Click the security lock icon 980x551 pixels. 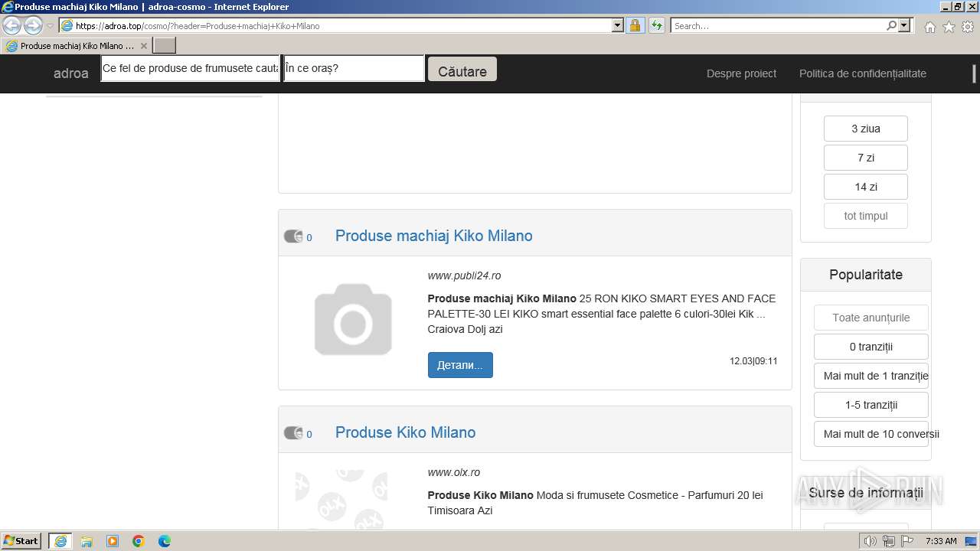[635, 26]
